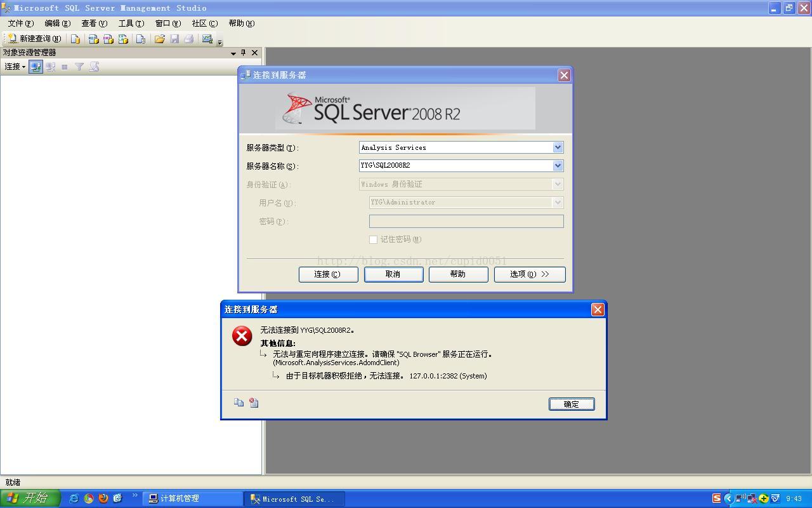
Task: Click the New Query (新建查询) toolbar button
Action: pos(35,39)
